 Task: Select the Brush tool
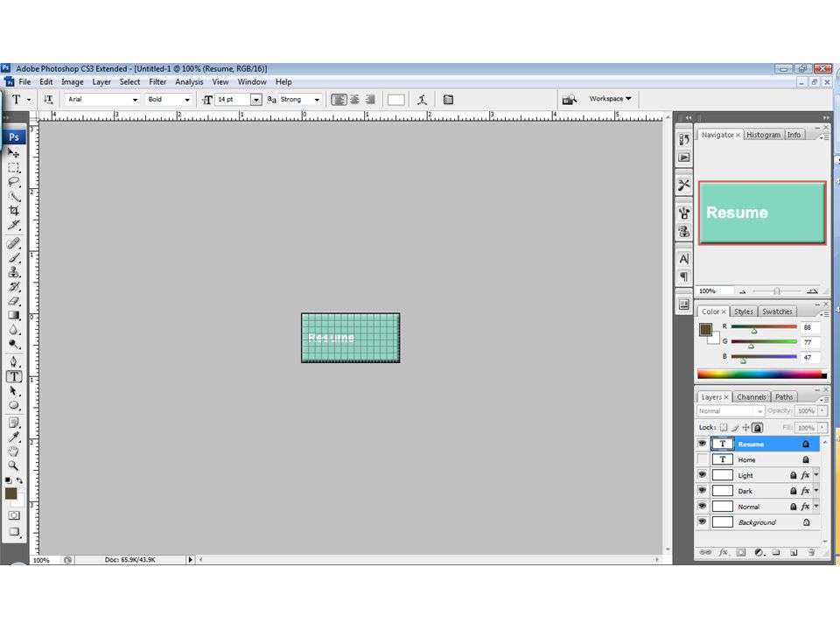tap(13, 258)
